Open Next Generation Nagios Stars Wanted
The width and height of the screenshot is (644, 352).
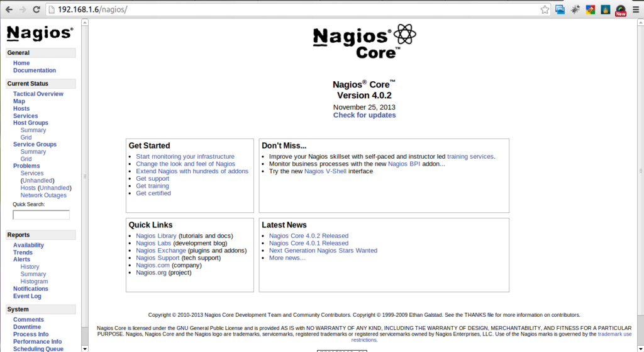[x=323, y=251]
